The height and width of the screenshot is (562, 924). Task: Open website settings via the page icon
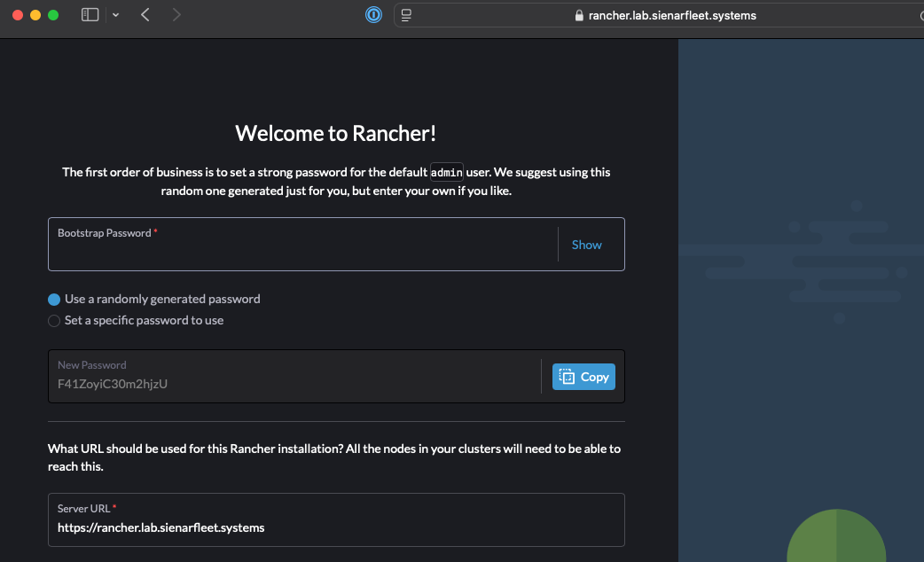(x=406, y=14)
